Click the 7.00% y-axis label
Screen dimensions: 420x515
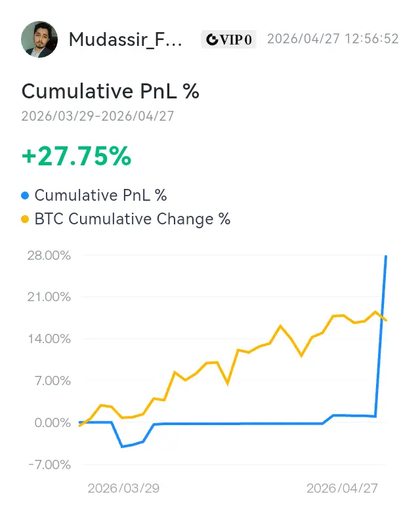[x=50, y=381]
